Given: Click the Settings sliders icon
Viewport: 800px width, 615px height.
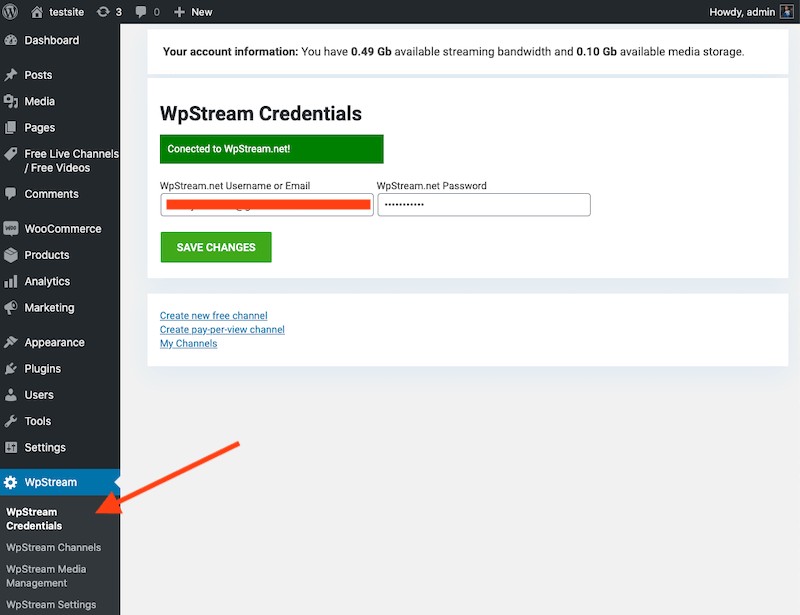Looking at the screenshot, I should pos(11,447).
